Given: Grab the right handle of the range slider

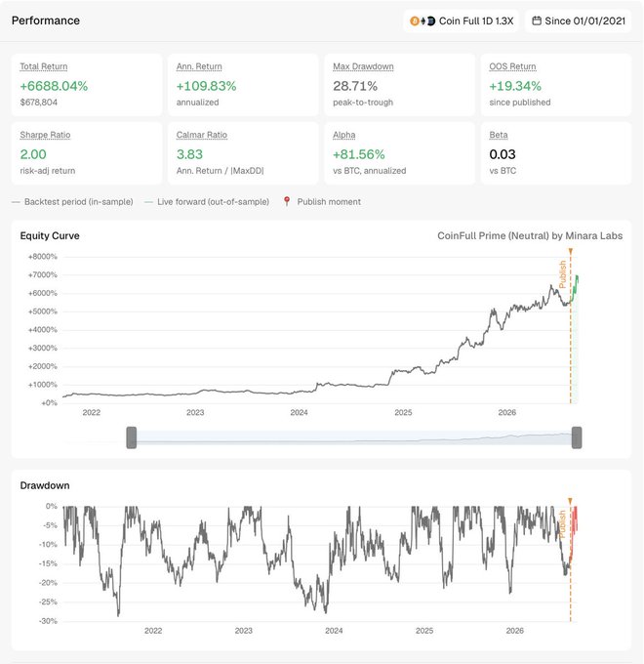Looking at the screenshot, I should 577,437.
